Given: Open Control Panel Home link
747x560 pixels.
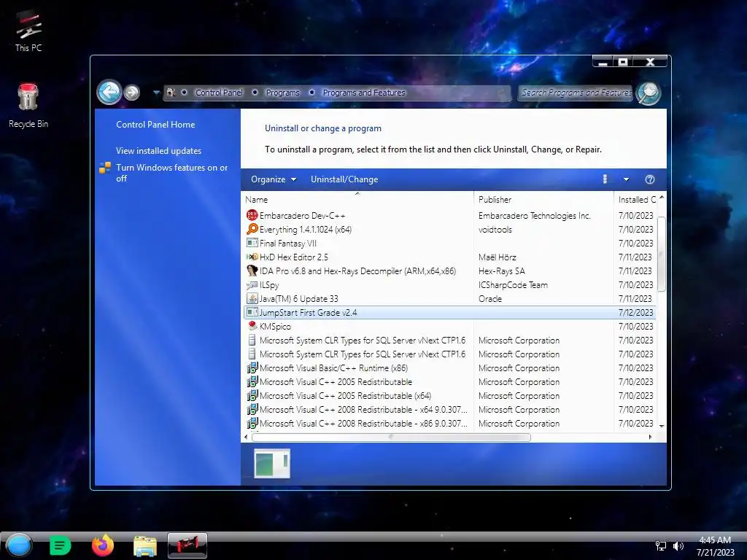Looking at the screenshot, I should click(x=155, y=124).
